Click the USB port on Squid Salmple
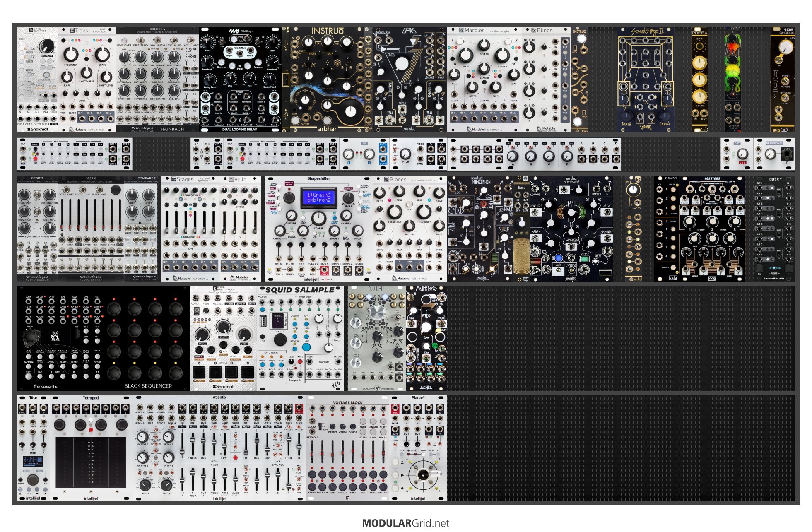 [x=263, y=321]
